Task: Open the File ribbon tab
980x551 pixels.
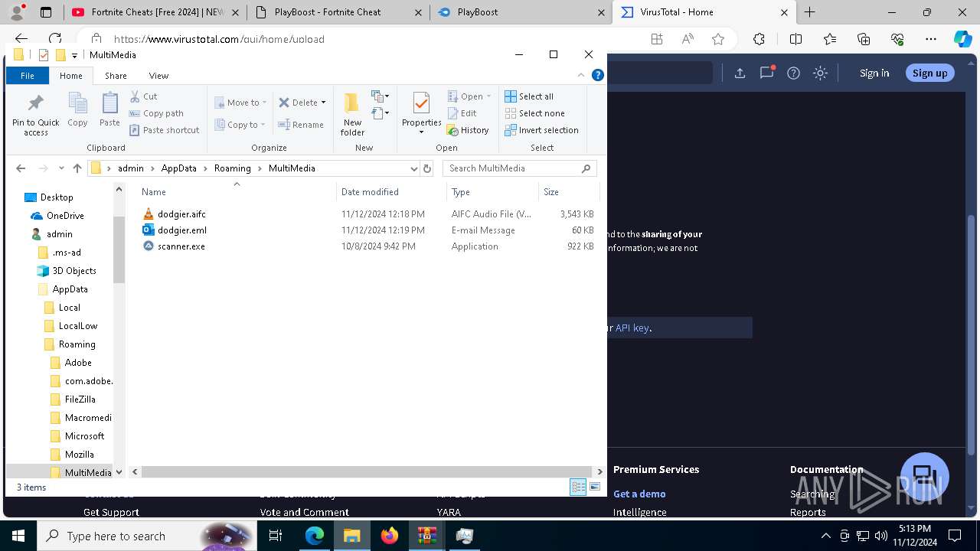Action: (x=28, y=76)
